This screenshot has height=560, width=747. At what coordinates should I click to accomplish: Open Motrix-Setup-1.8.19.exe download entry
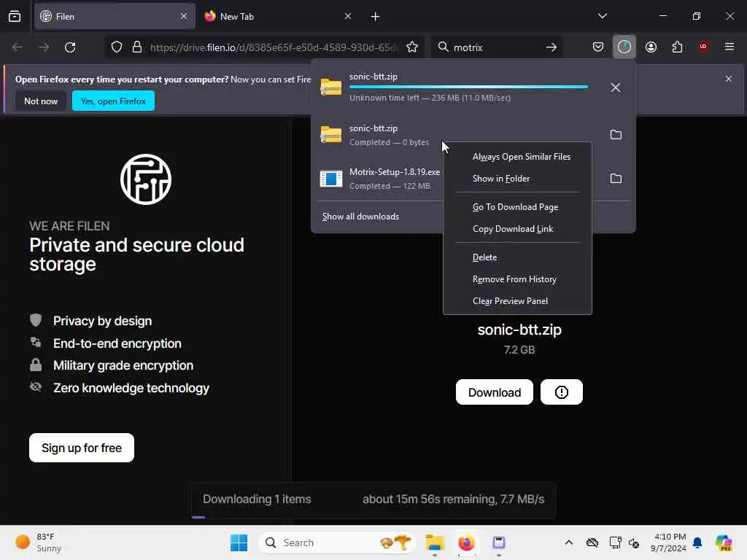(x=380, y=179)
